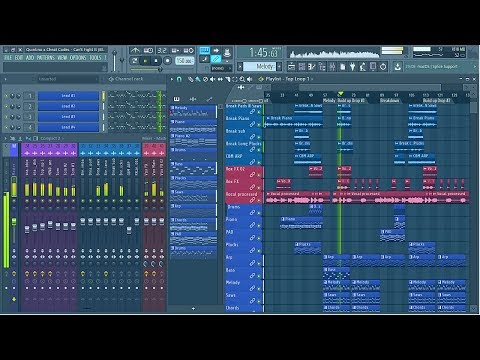480x360 pixels.
Task: Toggle the loop recording icon
Action: (x=189, y=50)
